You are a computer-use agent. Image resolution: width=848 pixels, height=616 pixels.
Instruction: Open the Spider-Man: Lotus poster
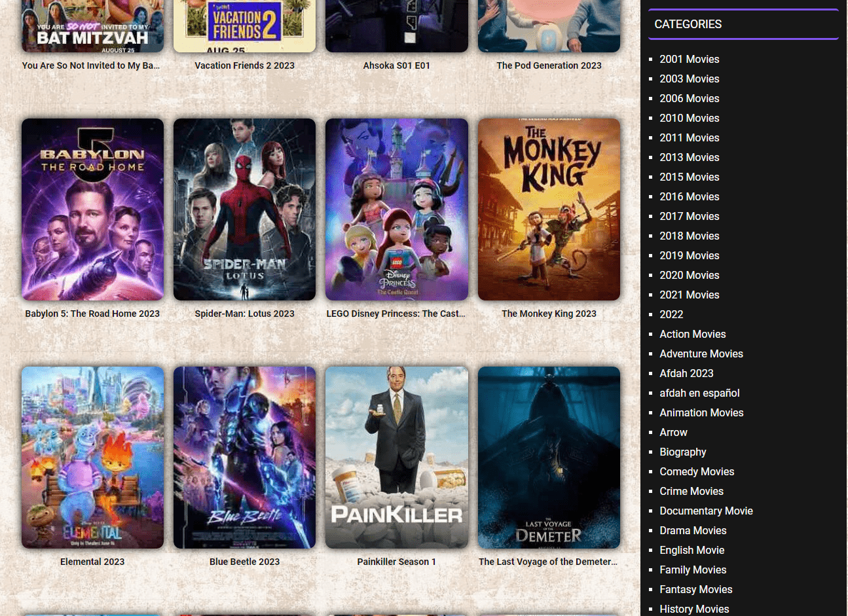pos(244,209)
